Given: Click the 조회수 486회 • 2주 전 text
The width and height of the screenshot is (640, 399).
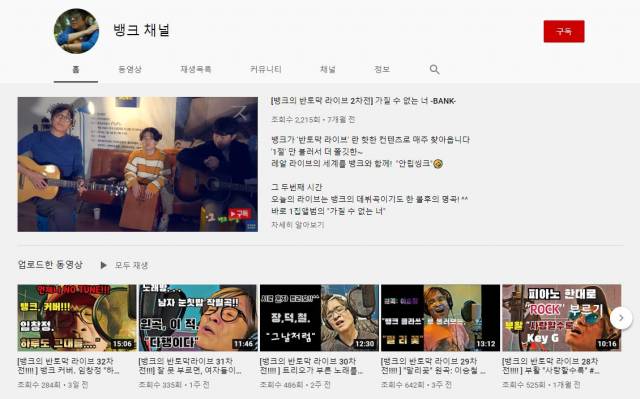Looking at the screenshot, I should (x=295, y=385).
